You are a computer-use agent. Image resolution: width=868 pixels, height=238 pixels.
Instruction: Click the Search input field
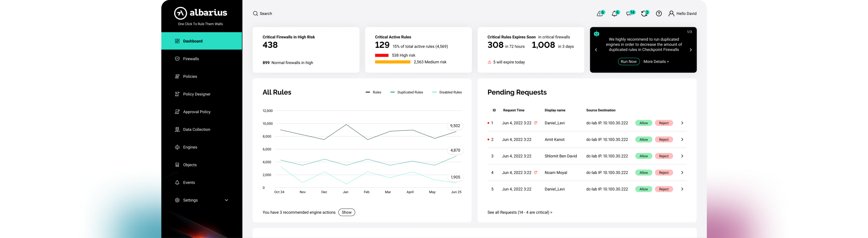coord(263,13)
